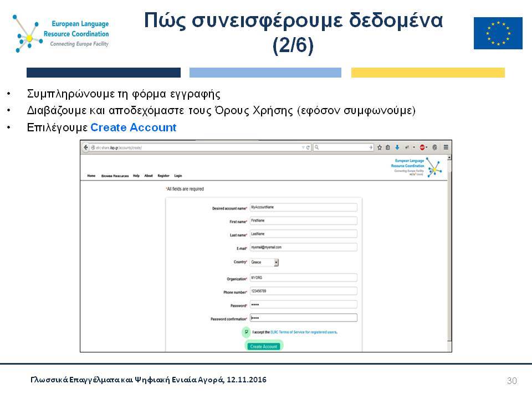Open the Help menu item
532x399 pixels.
pos(136,176)
